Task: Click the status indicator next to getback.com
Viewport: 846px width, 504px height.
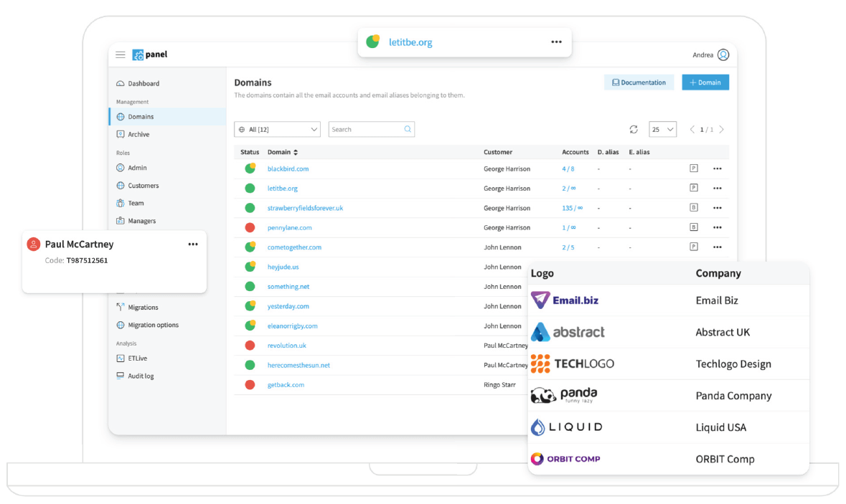Action: [x=251, y=384]
